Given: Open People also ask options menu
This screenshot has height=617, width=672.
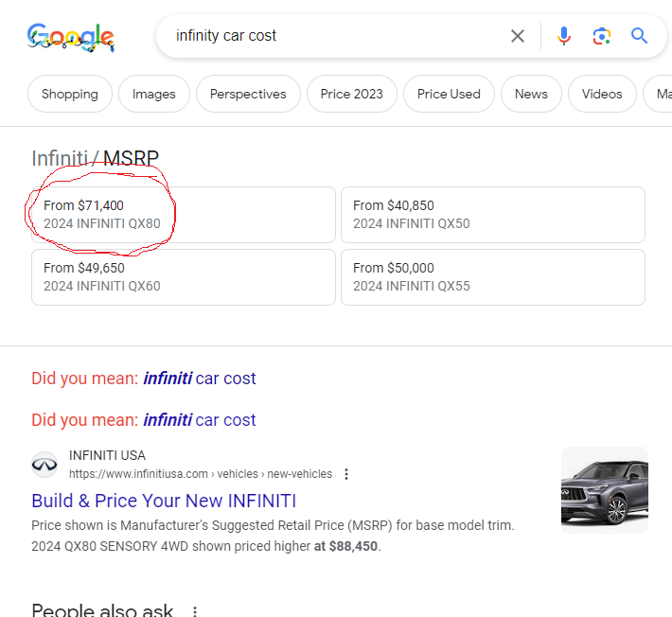Looking at the screenshot, I should [196, 611].
